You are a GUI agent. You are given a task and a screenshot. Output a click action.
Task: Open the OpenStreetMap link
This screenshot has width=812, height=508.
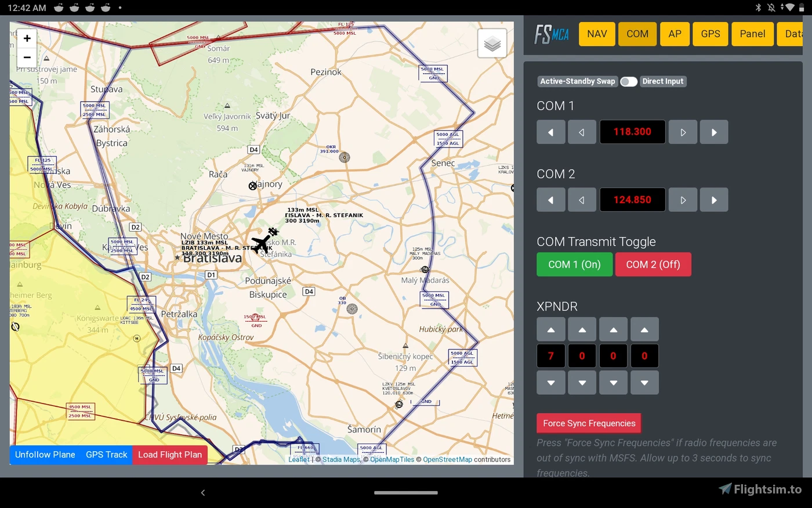pos(445,459)
